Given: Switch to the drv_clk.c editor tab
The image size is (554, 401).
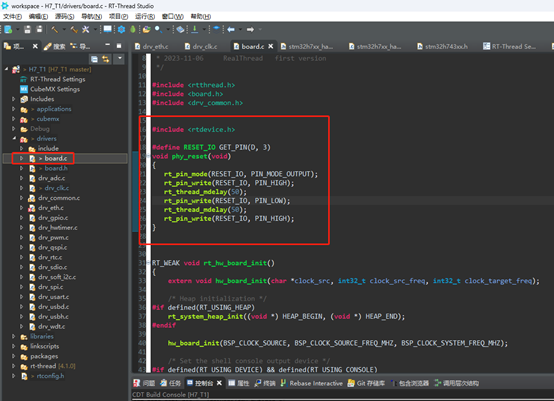Looking at the screenshot, I should (x=201, y=47).
